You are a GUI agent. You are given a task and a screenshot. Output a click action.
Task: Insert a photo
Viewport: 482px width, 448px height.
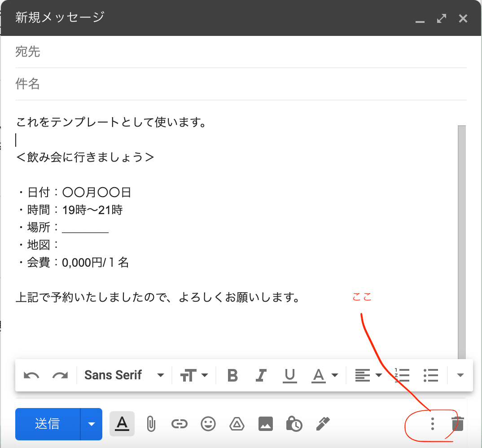coord(266,424)
